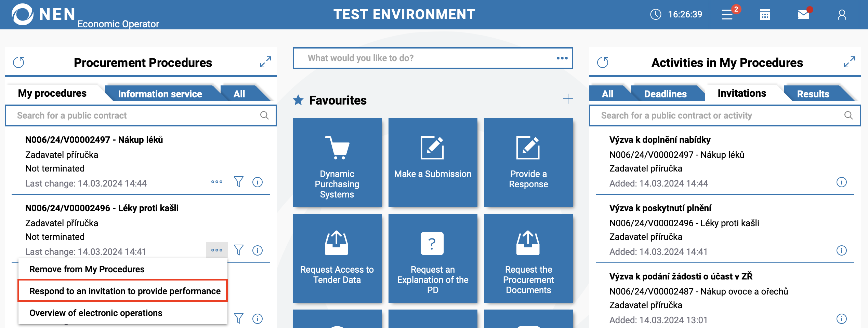This screenshot has width=868, height=328.
Task: Choose Remove from My Procedures
Action: pyautogui.click(x=87, y=269)
